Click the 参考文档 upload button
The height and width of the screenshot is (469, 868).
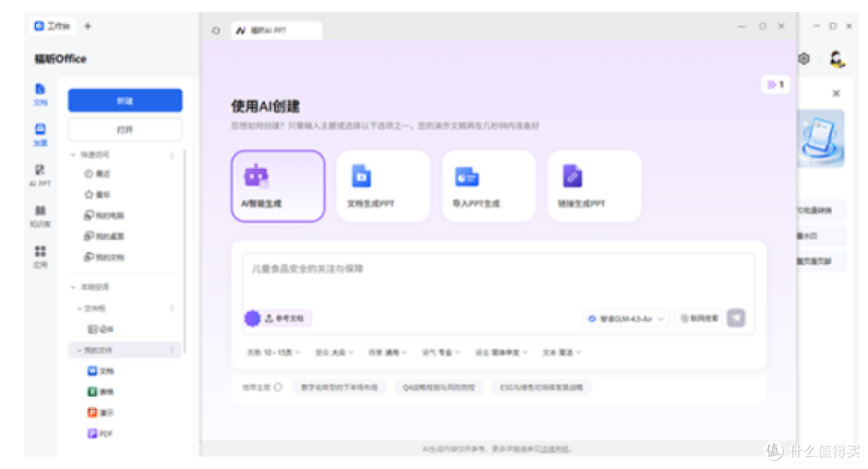coord(285,319)
